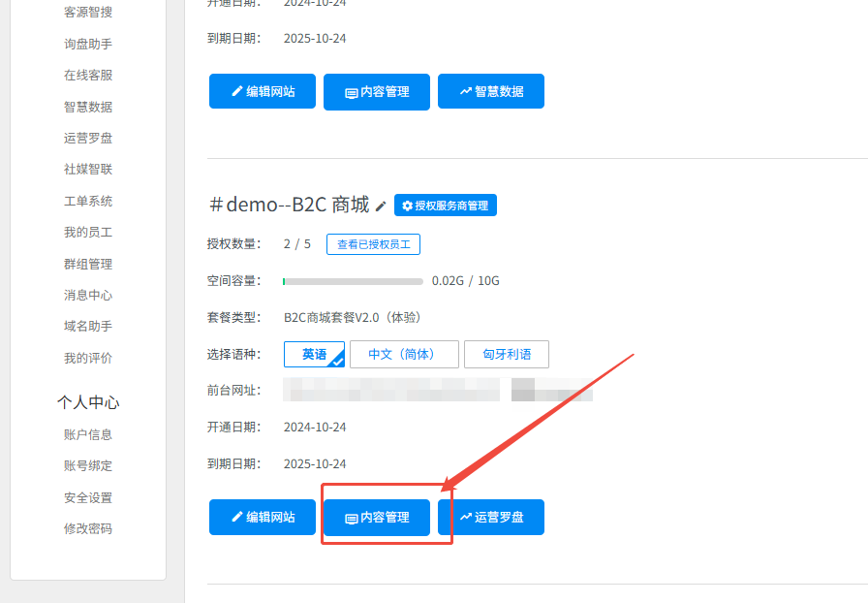The height and width of the screenshot is (603, 868).
Task: Click the edit icon on lower 编辑网站 button
Action: click(x=235, y=517)
